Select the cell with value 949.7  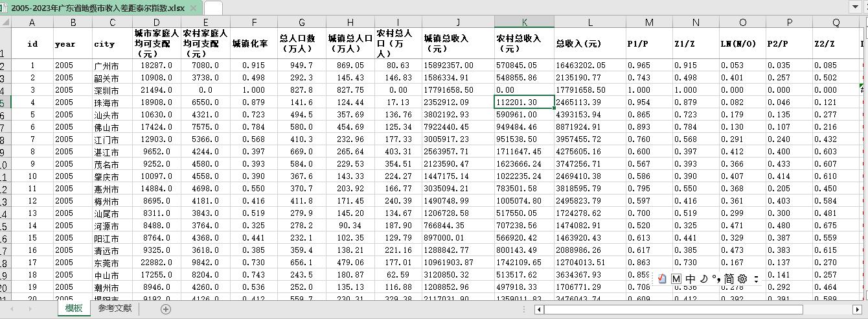(x=301, y=65)
